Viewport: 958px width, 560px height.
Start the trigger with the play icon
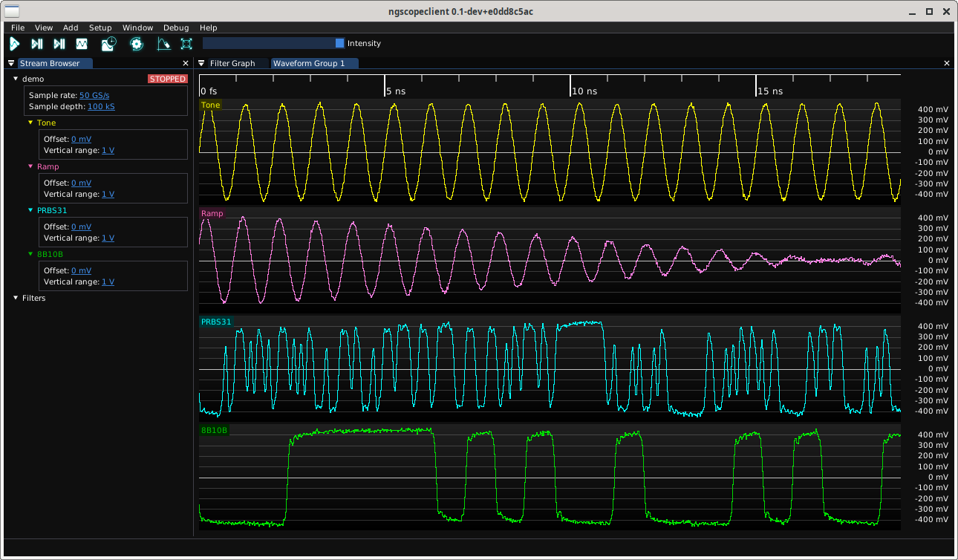pos(14,44)
